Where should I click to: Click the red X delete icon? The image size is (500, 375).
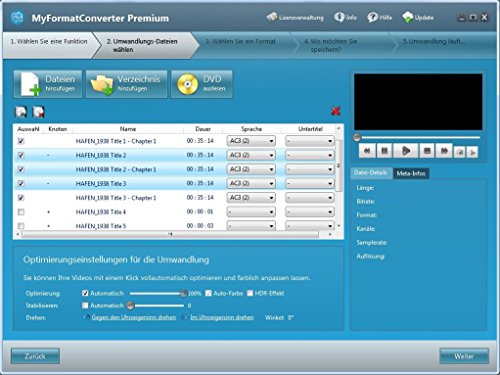pyautogui.click(x=336, y=111)
